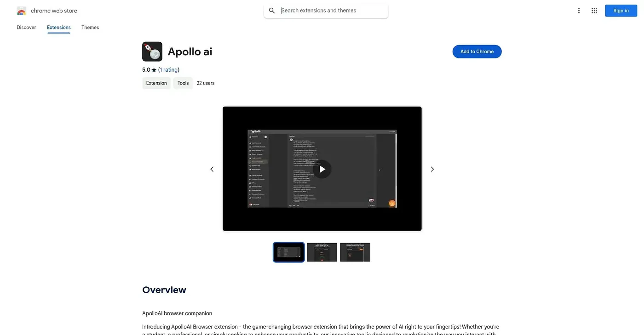Viewport: 644px width, 335px height.
Task: Focus the Search extensions and themes field
Action: coord(326,11)
